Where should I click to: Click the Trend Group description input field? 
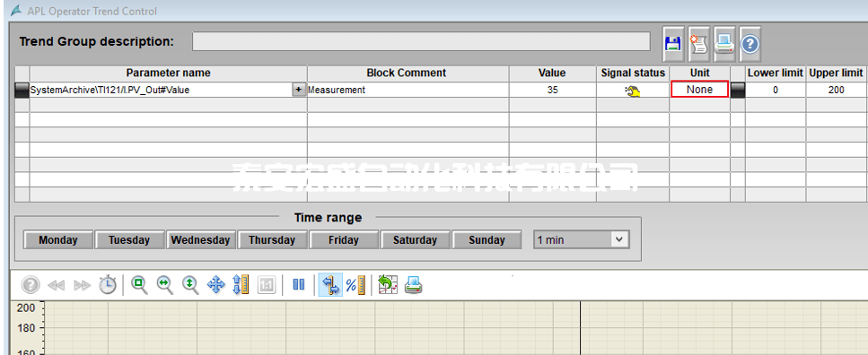coord(421,41)
